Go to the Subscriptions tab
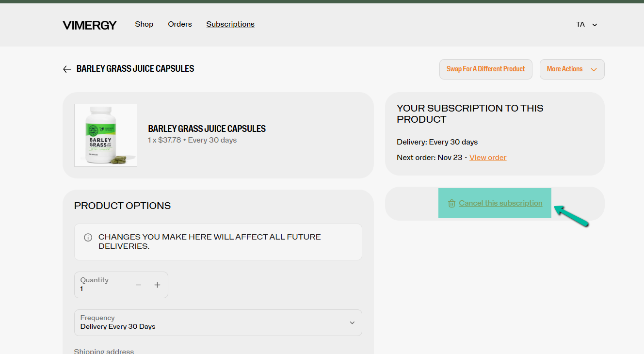Viewport: 644px width, 354px height. point(230,24)
